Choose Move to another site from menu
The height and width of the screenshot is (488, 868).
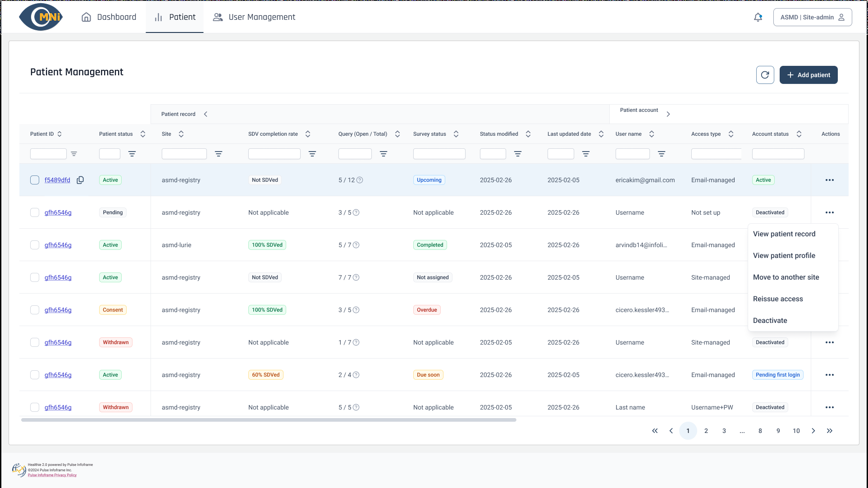(x=786, y=277)
